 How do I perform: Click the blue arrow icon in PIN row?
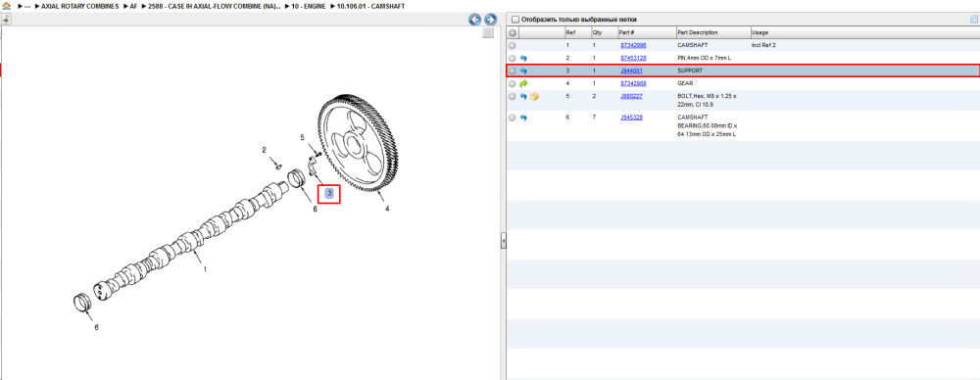523,58
